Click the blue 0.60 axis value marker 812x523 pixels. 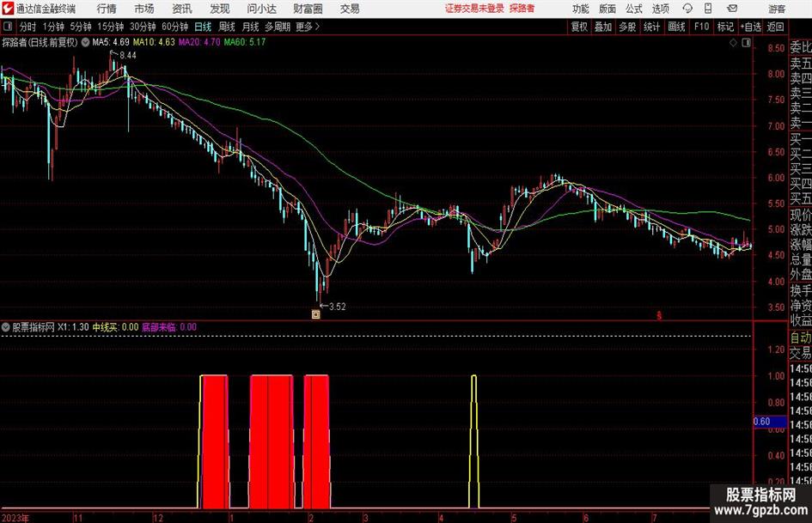pyautogui.click(x=770, y=422)
